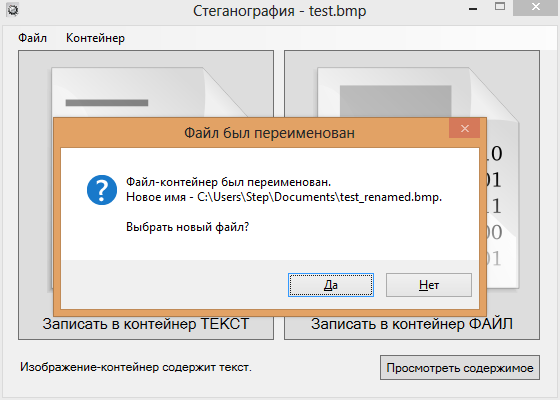Confirm with the Да button
This screenshot has height=400, width=560.
[331, 285]
